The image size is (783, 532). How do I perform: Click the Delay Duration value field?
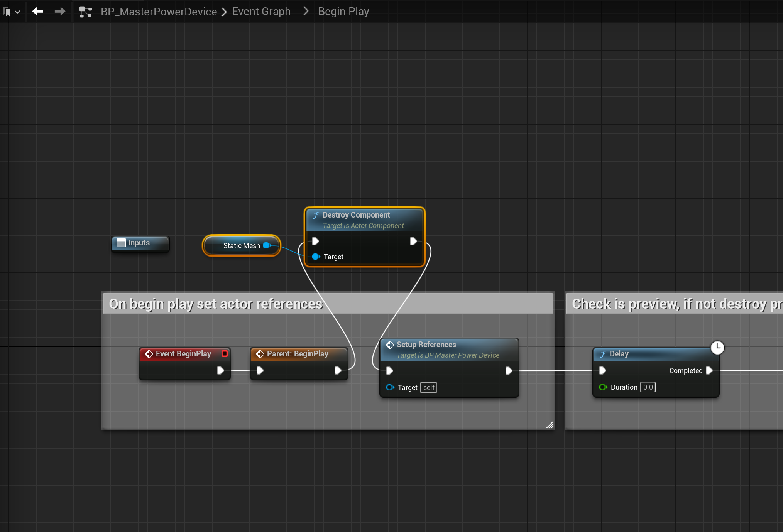pyautogui.click(x=648, y=387)
